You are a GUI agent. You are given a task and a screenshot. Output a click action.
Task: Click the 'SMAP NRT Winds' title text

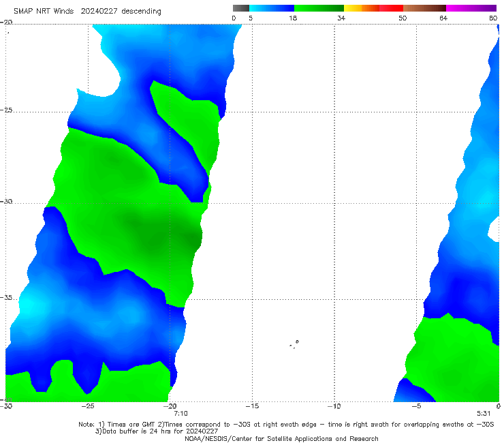(44, 12)
